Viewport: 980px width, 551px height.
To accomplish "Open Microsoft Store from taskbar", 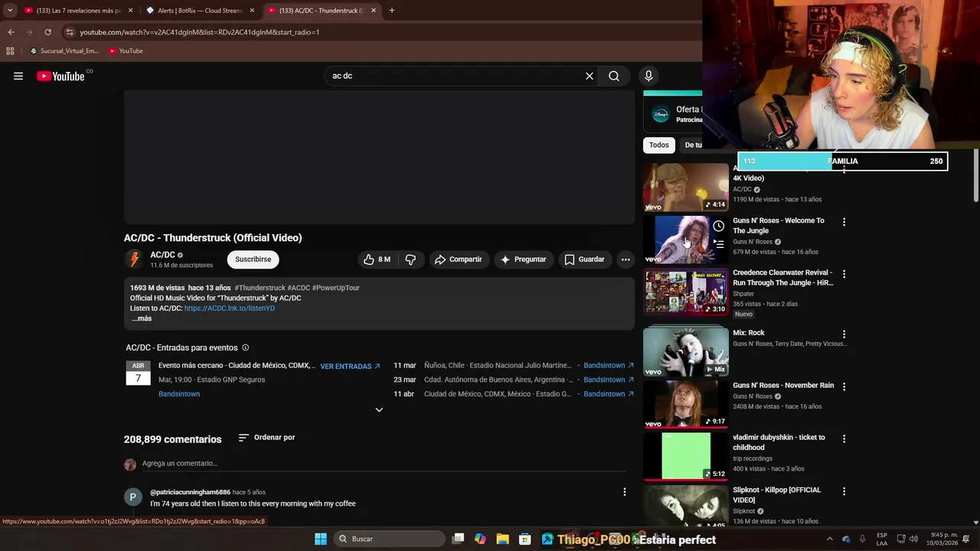I will 524,539.
